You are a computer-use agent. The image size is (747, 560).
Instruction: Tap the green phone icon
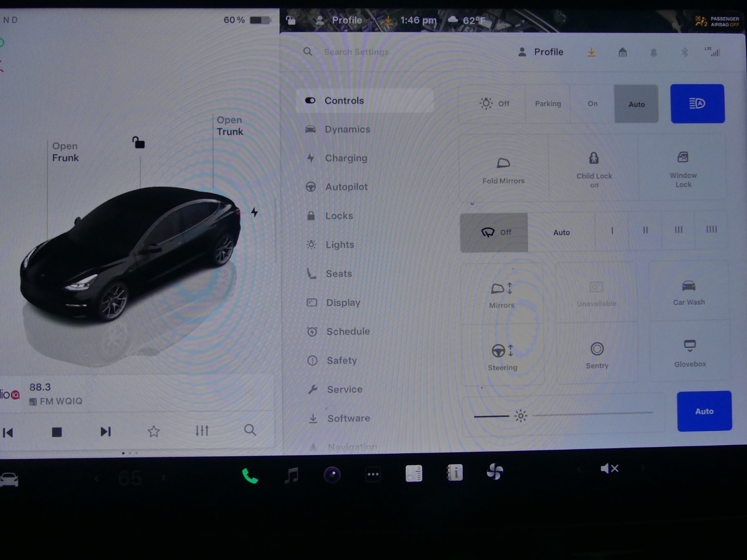pyautogui.click(x=250, y=475)
